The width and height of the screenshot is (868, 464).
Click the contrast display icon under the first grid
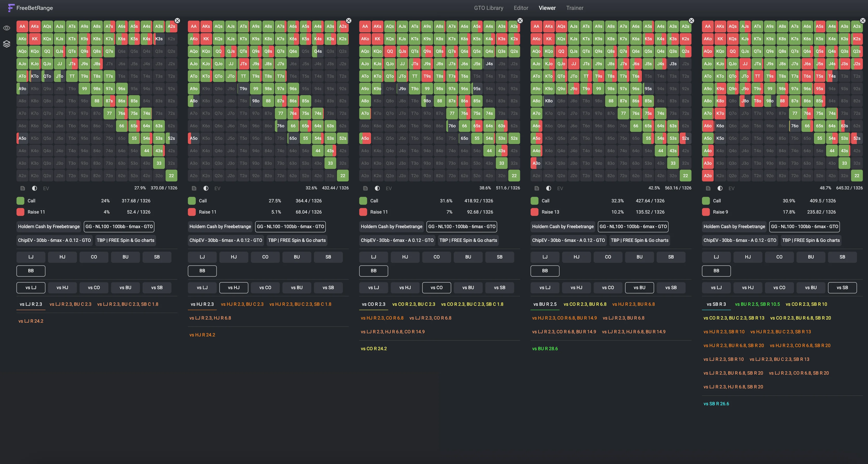35,188
